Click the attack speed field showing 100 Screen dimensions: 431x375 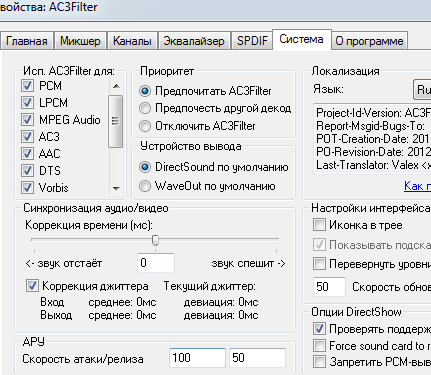(x=197, y=358)
